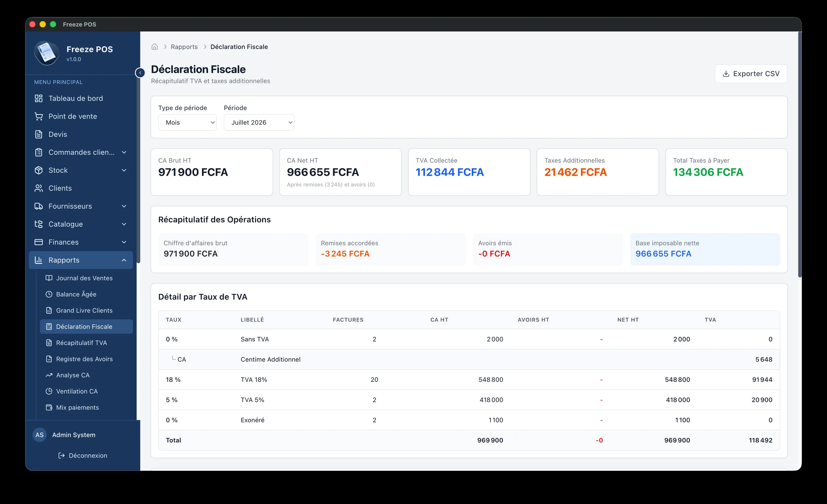Click the Freeze POS logo image

point(47,53)
